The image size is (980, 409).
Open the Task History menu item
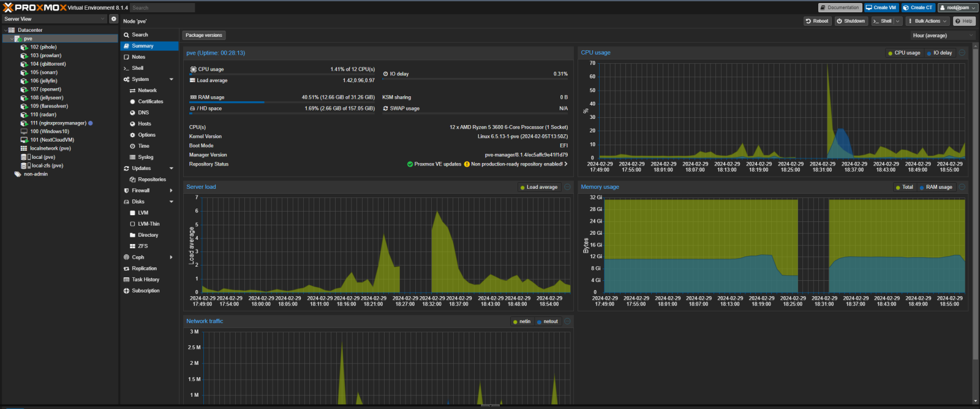(149, 280)
